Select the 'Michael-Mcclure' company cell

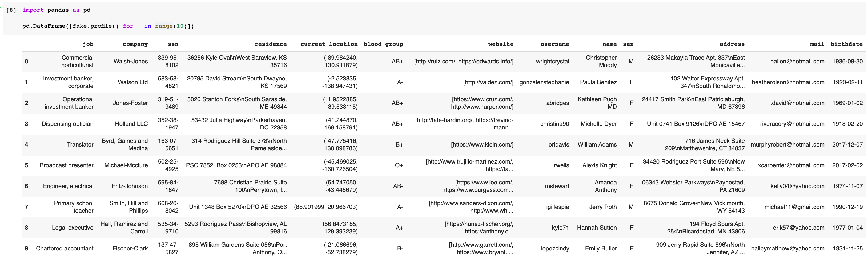[126, 165]
